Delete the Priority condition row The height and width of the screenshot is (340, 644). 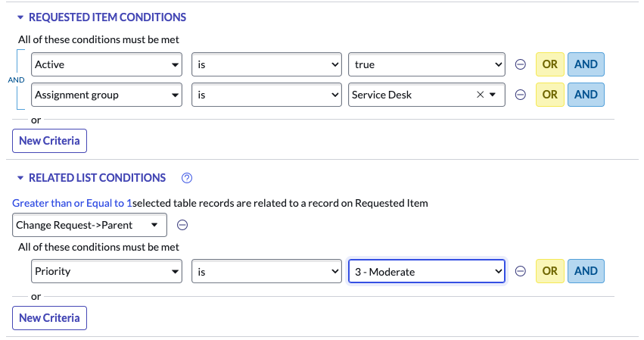click(x=521, y=271)
